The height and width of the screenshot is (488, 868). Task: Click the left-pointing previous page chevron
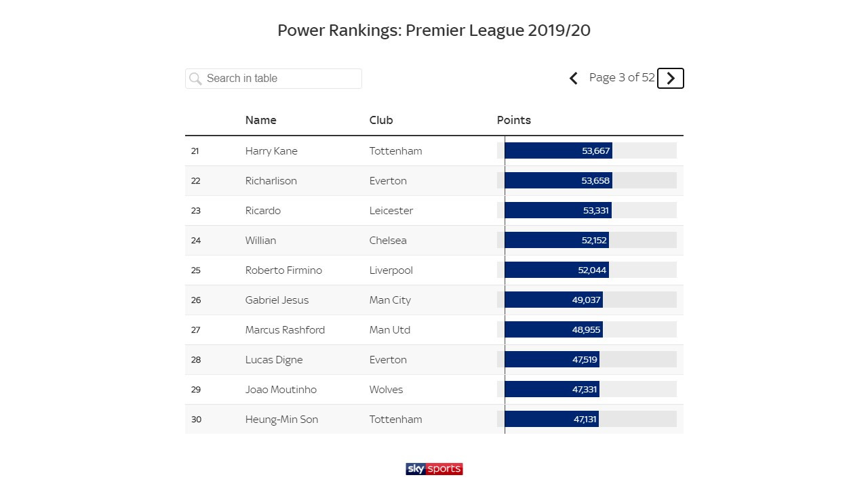tap(573, 78)
